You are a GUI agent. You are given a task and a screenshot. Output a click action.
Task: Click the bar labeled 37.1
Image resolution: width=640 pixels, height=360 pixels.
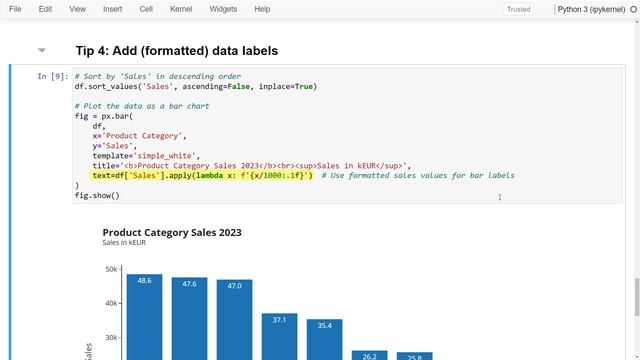pyautogui.click(x=279, y=336)
